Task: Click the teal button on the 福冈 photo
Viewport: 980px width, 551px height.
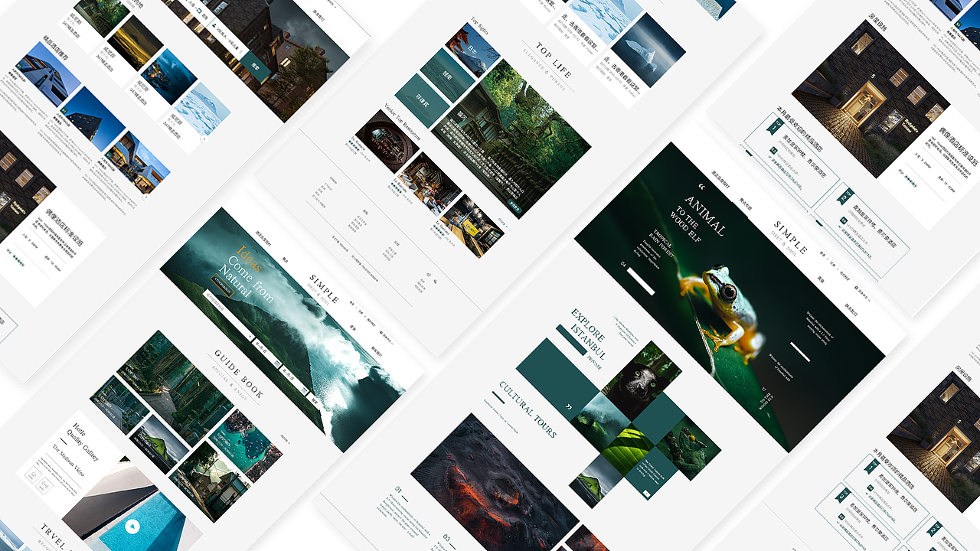Action: tap(514, 207)
